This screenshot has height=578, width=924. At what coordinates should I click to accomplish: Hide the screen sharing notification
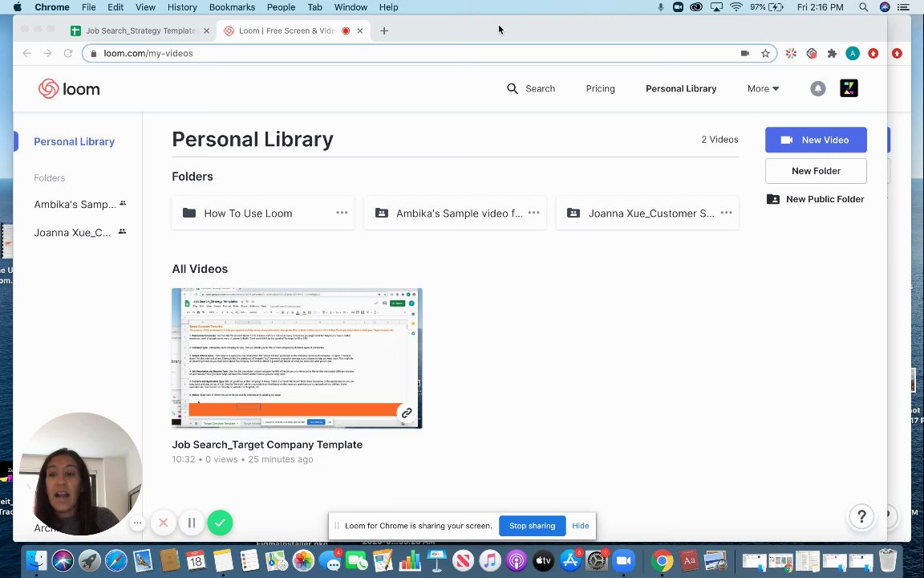(x=581, y=526)
